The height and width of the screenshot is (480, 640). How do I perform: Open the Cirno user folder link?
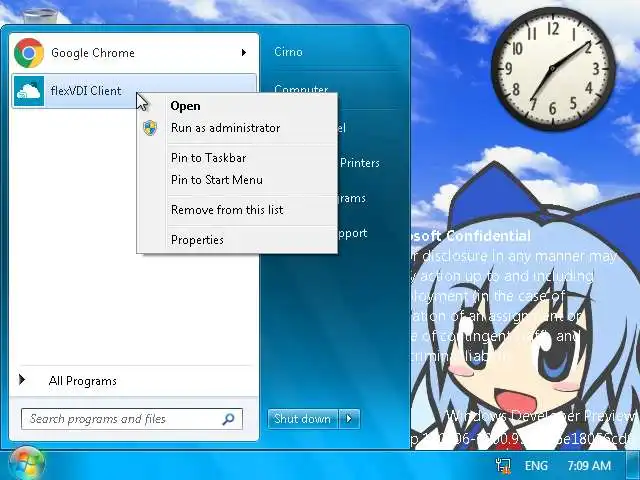click(288, 52)
